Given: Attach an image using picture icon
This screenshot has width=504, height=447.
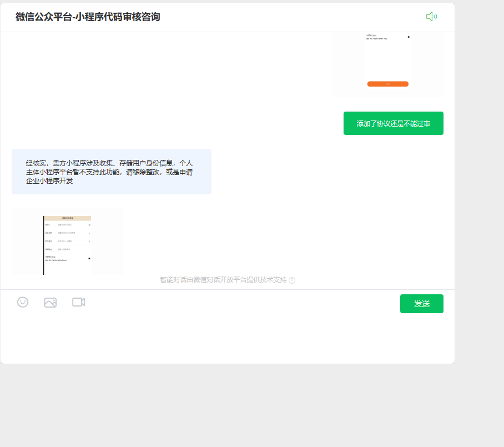Looking at the screenshot, I should [51, 302].
